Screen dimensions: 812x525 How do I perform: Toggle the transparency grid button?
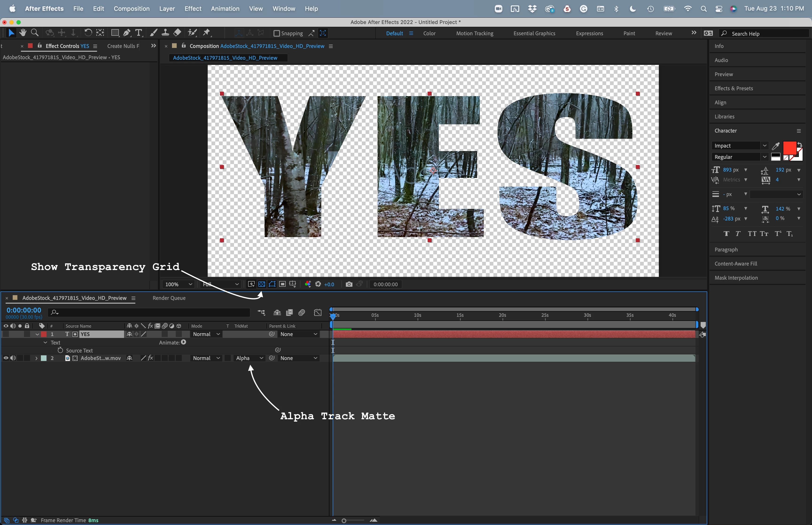click(262, 284)
